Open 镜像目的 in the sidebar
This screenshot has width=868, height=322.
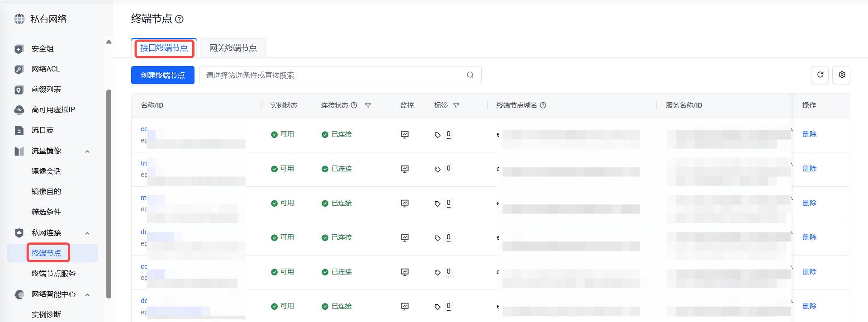[46, 191]
